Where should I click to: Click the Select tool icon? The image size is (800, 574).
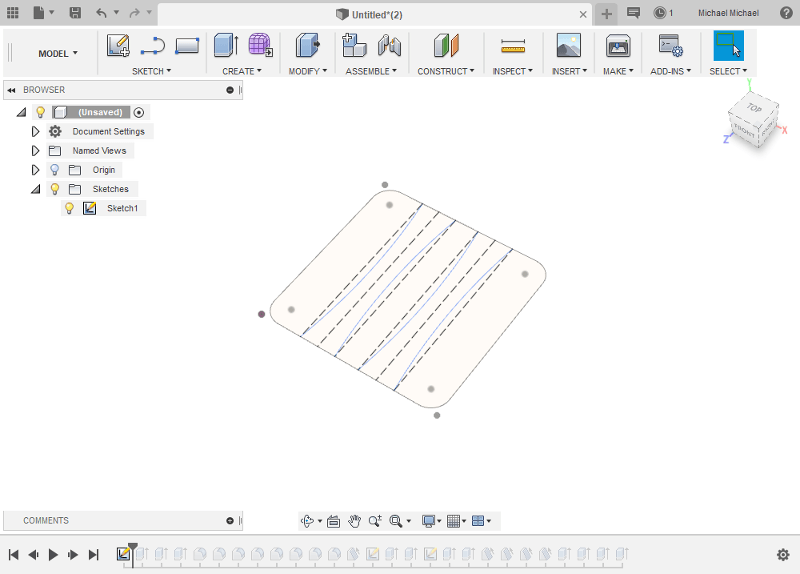coord(728,45)
